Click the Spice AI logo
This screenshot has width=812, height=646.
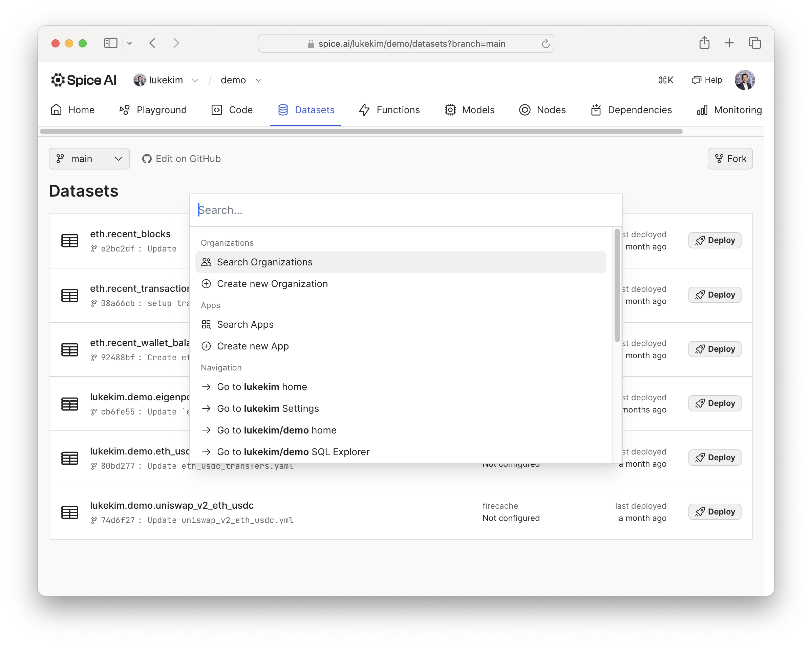click(x=84, y=80)
